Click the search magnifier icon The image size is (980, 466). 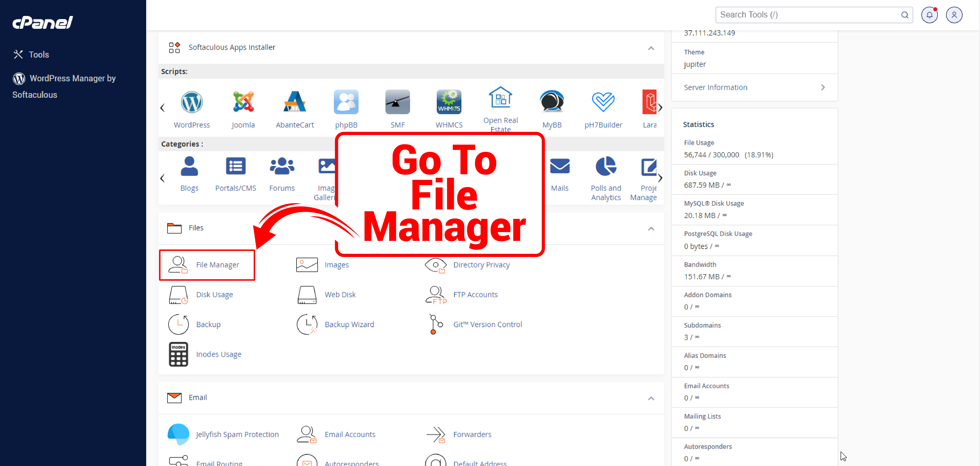pos(905,15)
